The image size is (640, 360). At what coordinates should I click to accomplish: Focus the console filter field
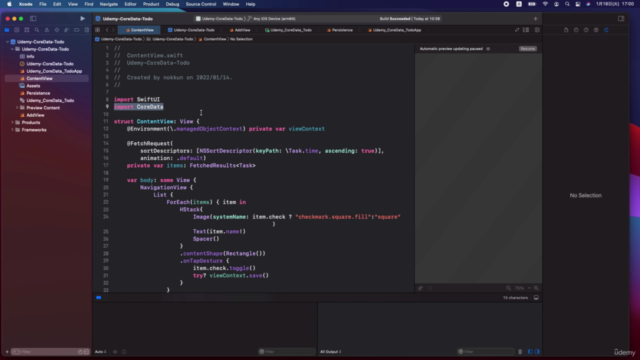(x=486, y=351)
